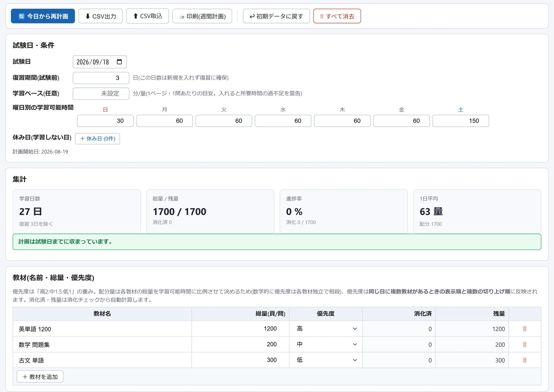
Task: Add a day off with ＋休み日 (0件)
Action: (x=98, y=139)
